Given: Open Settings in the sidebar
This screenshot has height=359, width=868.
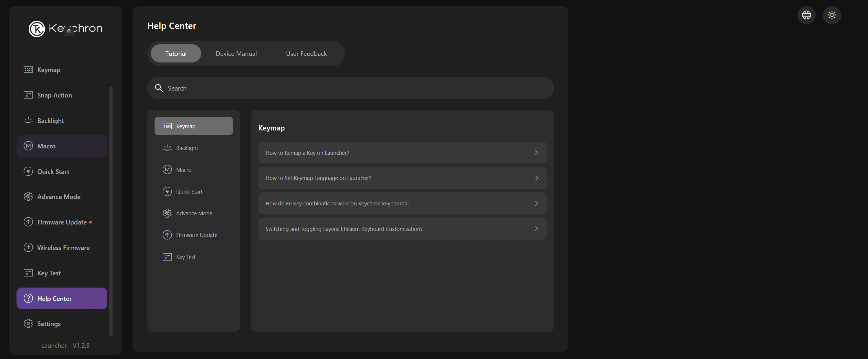Looking at the screenshot, I should 49,324.
